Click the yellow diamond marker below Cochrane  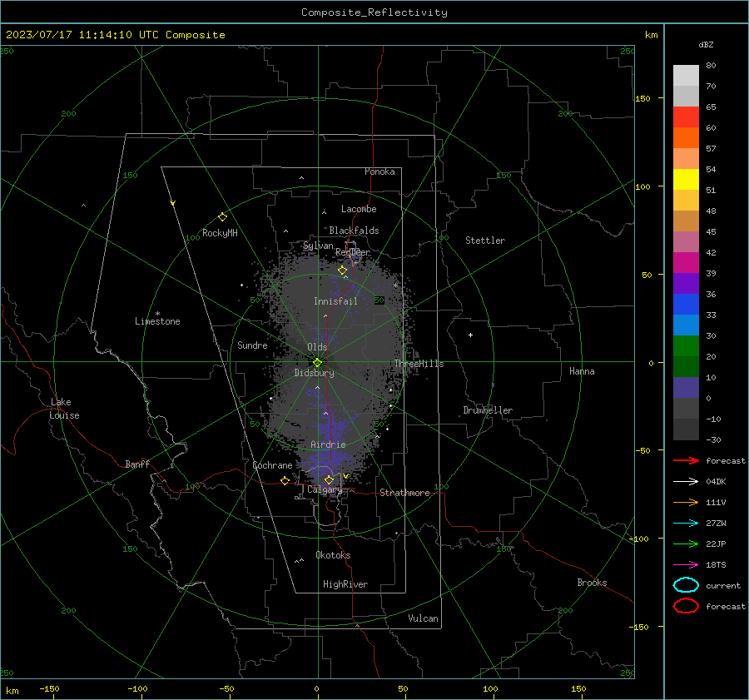click(x=285, y=480)
